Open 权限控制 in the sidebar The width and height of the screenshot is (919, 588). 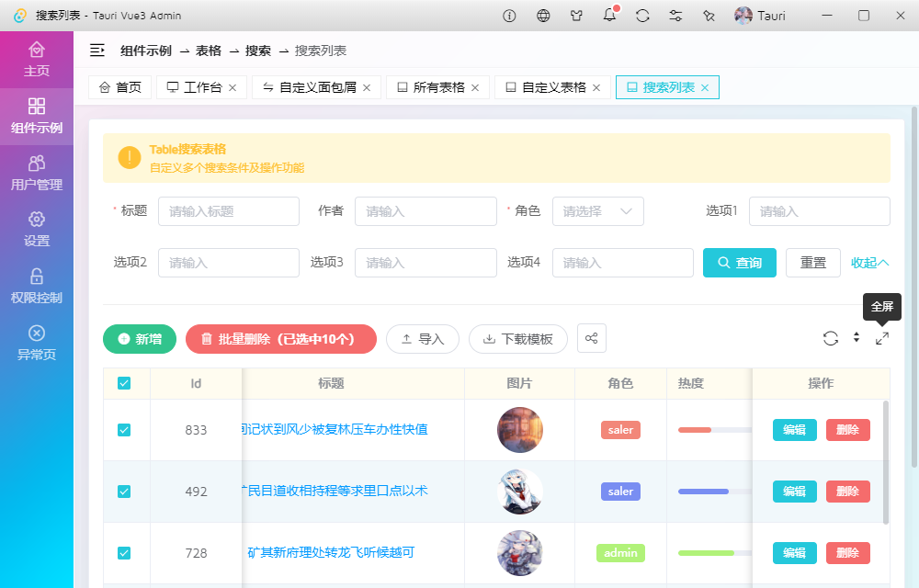37,286
